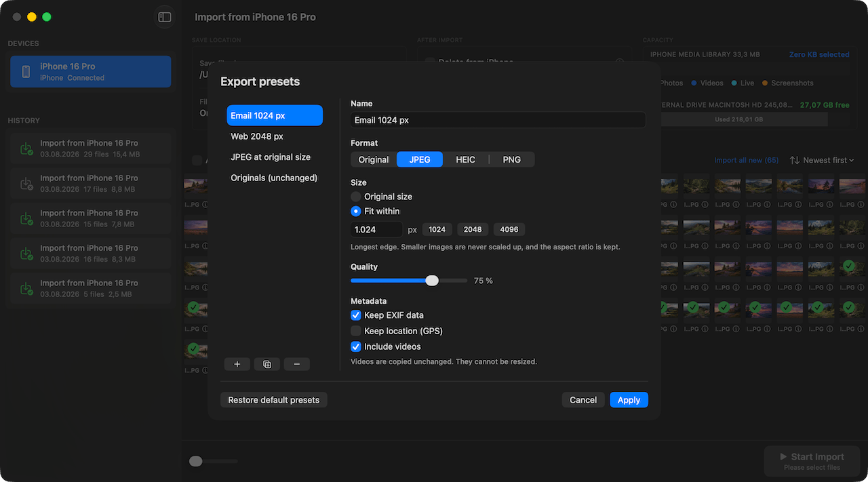Cancel the Export presets dialog
This screenshot has height=482, width=868.
(583, 400)
